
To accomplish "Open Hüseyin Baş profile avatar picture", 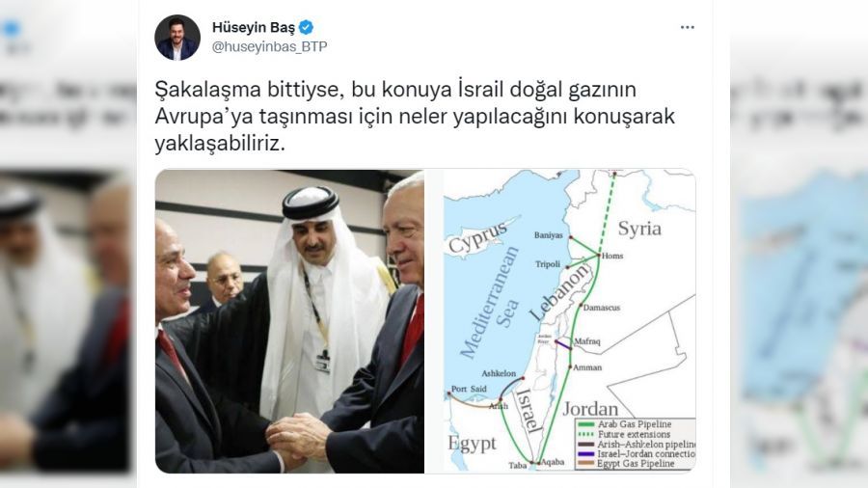I will 177,38.
